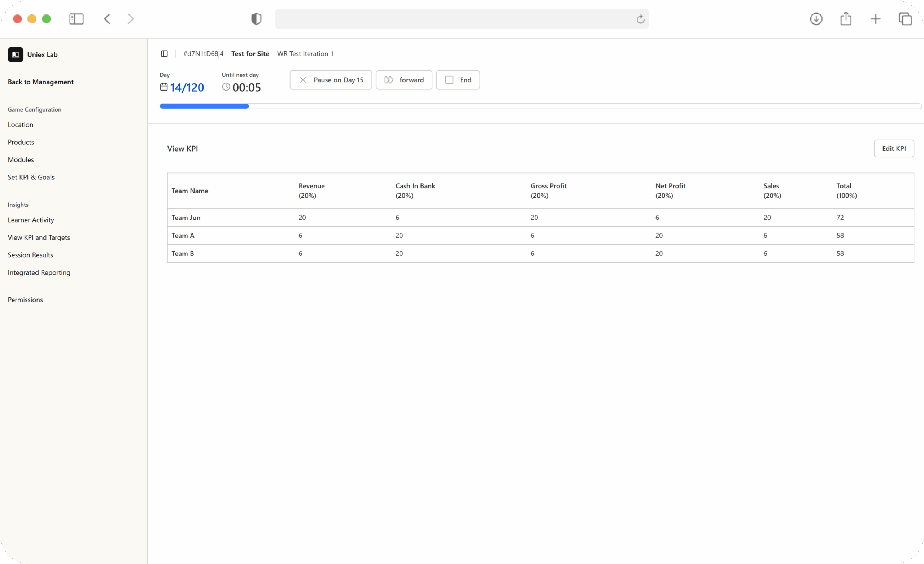Screen dimensions: 924x564
Task: Show the tab overview icon
Action: coord(905,19)
